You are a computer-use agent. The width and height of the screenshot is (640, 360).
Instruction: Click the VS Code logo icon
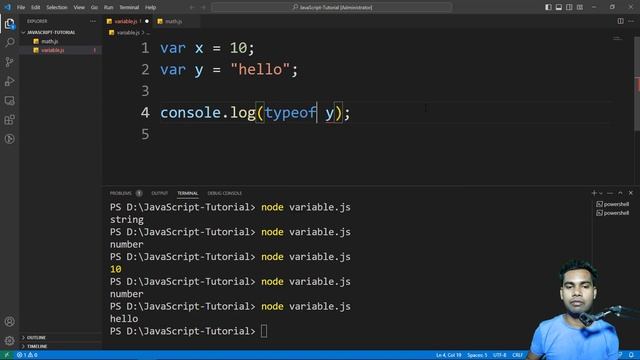pos(7,7)
